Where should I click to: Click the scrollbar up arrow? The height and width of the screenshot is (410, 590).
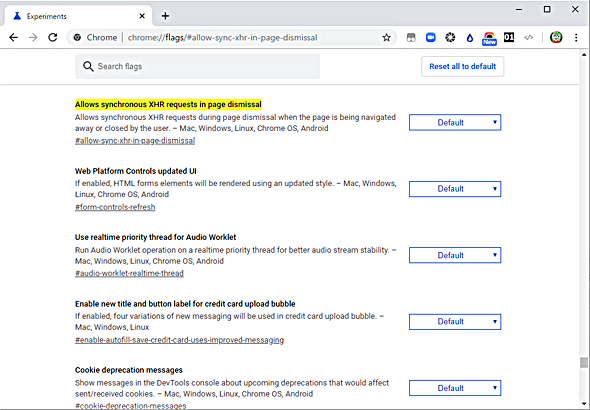coord(584,55)
